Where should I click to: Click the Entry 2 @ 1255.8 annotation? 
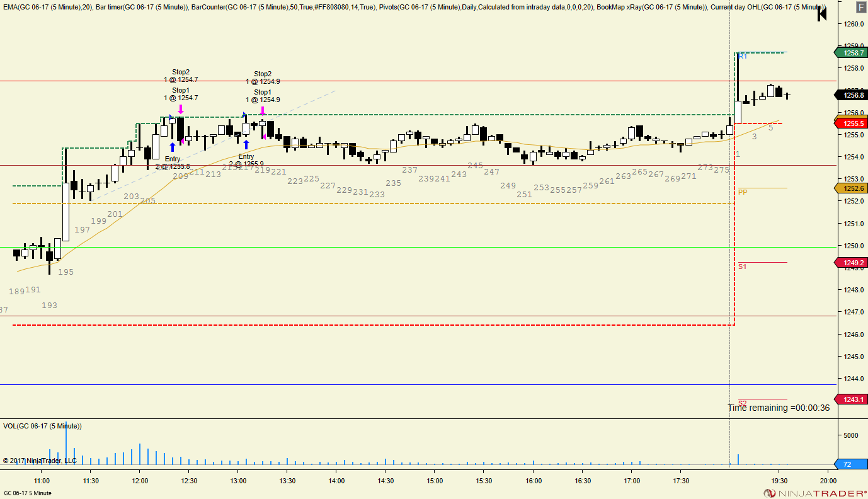coord(173,163)
